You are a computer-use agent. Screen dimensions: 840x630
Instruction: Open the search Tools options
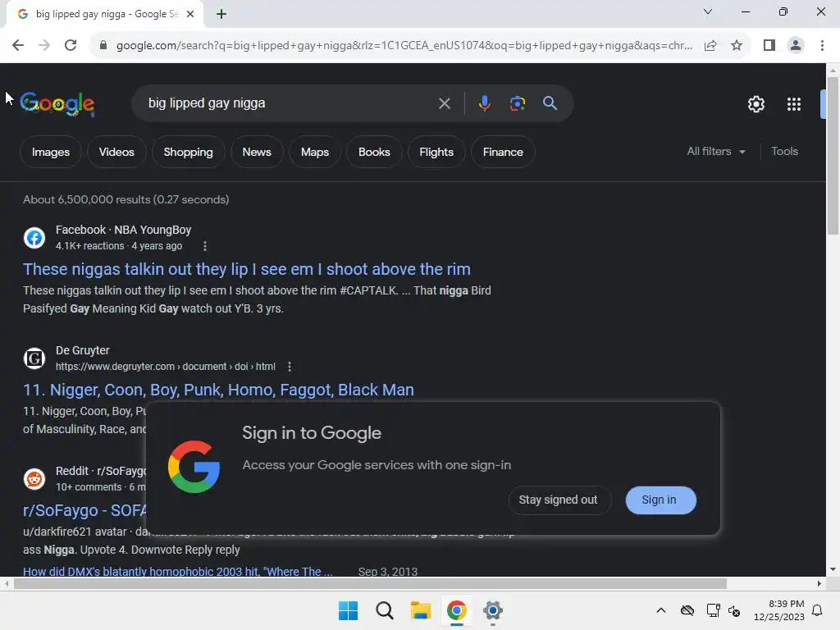coord(784,152)
